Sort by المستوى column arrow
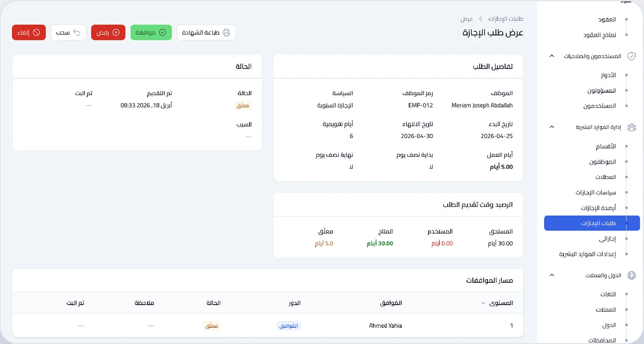 point(483,303)
